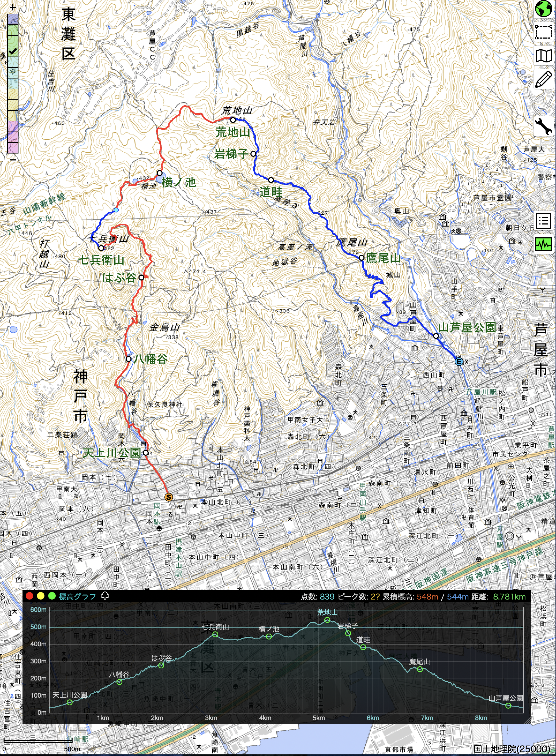Click the orange 548m cumulative ascent value
Image resolution: width=556 pixels, height=756 pixels.
pos(427,596)
